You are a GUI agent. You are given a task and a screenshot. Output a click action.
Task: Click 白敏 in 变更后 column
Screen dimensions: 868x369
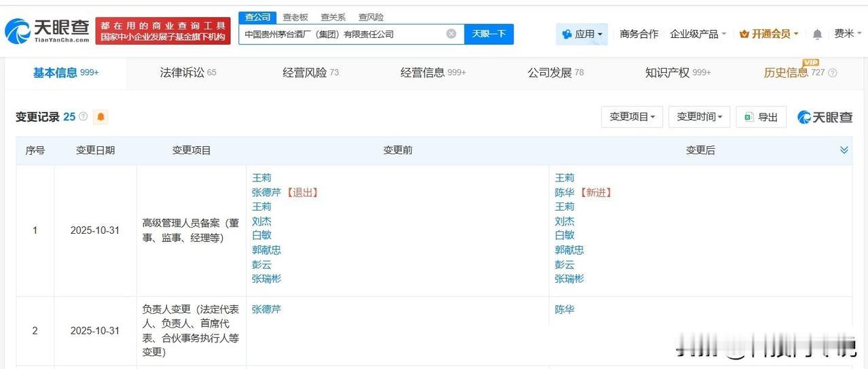click(x=564, y=235)
